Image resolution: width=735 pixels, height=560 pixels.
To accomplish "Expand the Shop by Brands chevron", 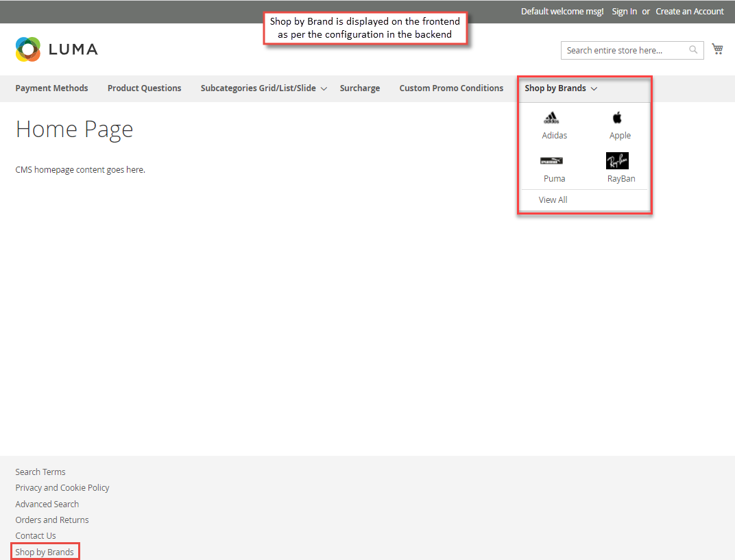I will pyautogui.click(x=594, y=88).
